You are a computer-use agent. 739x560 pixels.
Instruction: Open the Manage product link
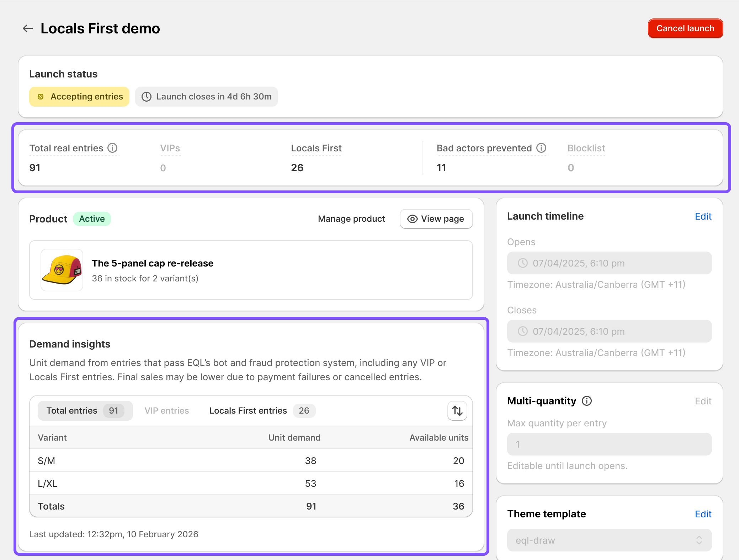(x=351, y=219)
